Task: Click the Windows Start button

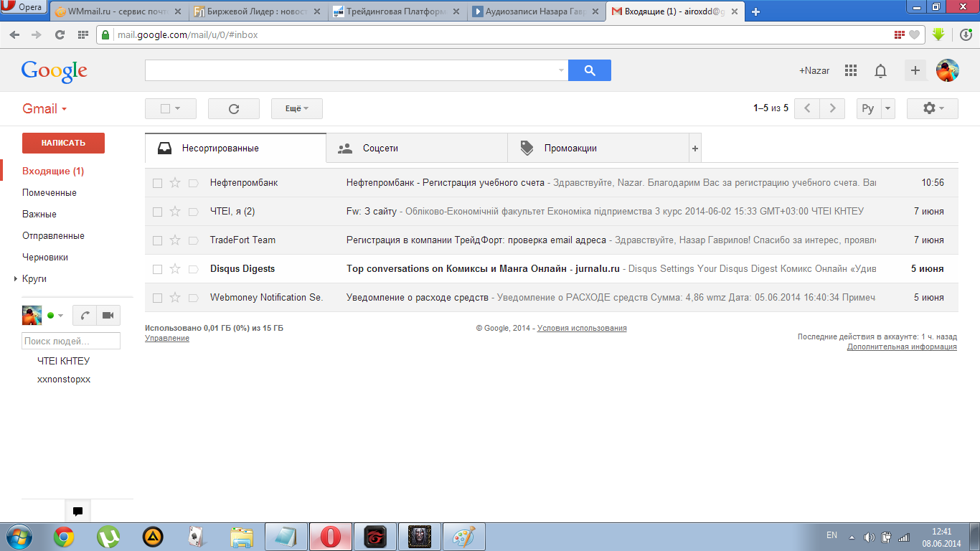Action: (x=19, y=536)
